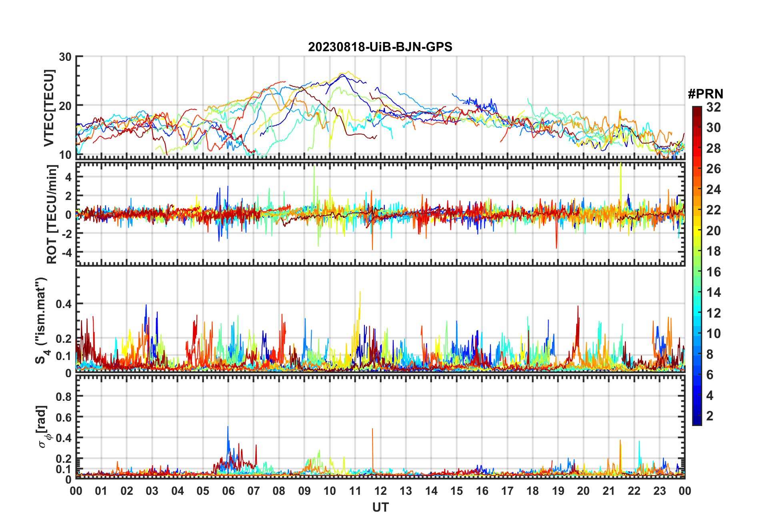The width and height of the screenshot is (761, 532).
Task: Click the 18 hour tick label
Action: coord(533,491)
